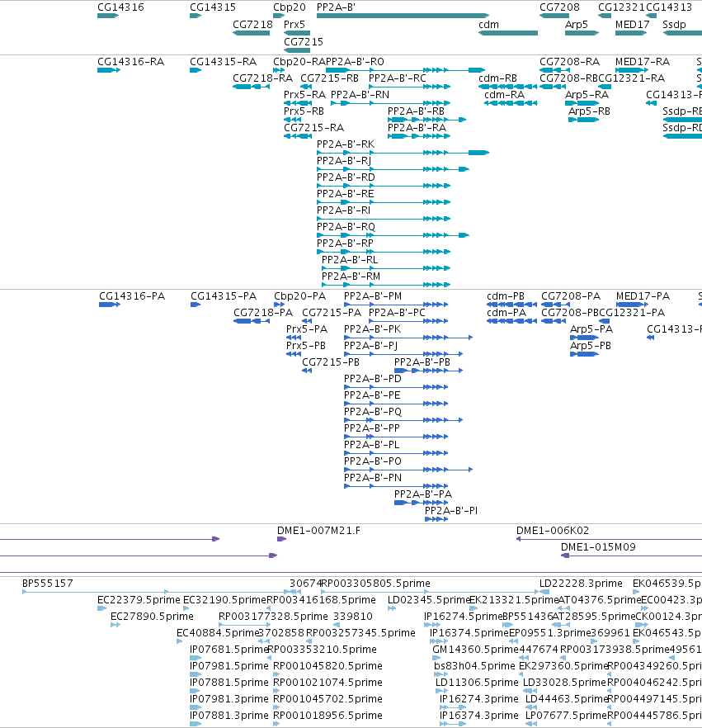The image size is (702, 728).
Task: Select the PP2A-B'-RN transcript label
Action: tap(360, 95)
